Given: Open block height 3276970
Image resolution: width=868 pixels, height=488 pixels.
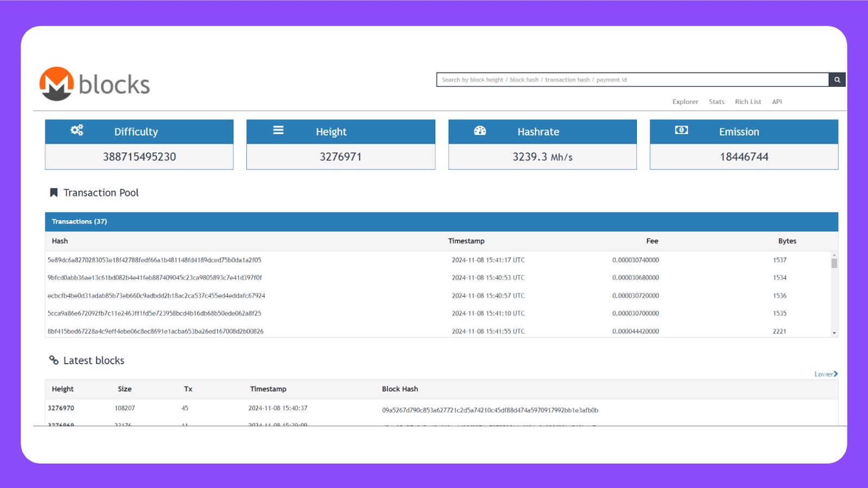Looking at the screenshot, I should click(x=61, y=408).
